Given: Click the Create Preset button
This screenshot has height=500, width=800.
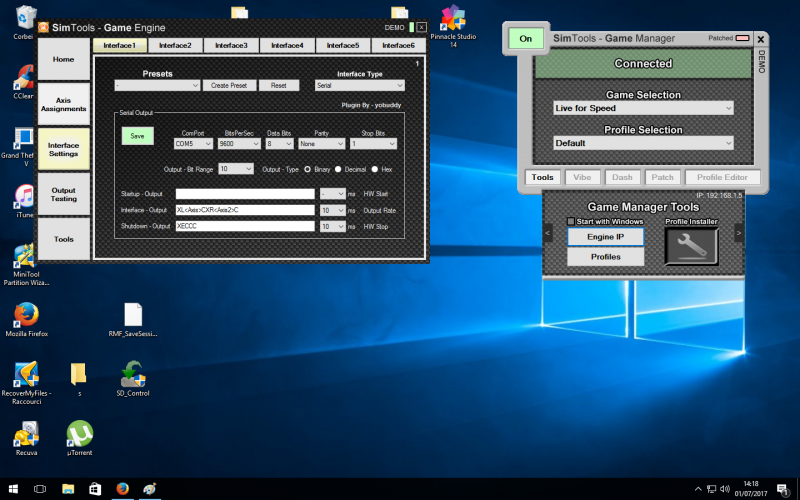Looking at the screenshot, I should (x=229, y=85).
